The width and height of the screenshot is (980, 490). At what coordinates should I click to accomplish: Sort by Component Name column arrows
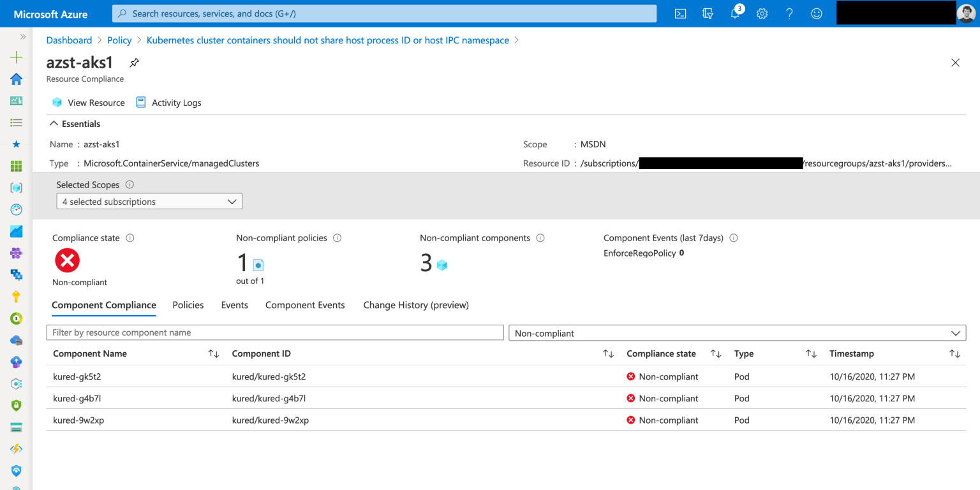214,353
